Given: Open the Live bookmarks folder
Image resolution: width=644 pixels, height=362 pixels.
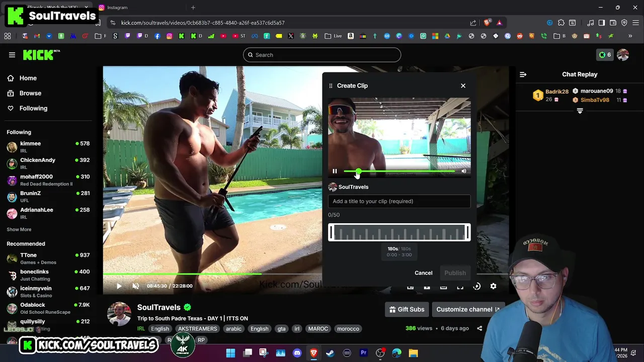Looking at the screenshot, I should tap(333, 36).
